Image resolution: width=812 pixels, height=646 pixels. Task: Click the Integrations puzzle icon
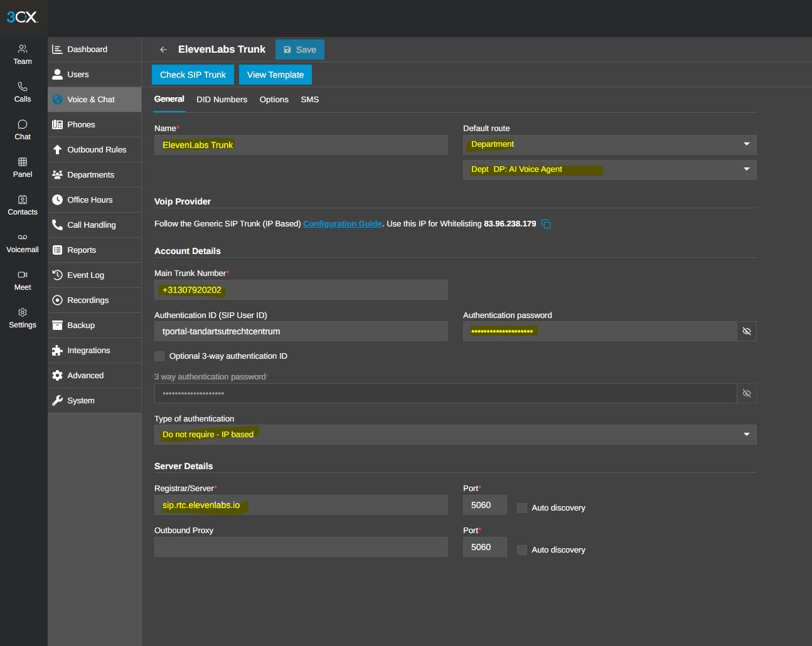pyautogui.click(x=57, y=350)
